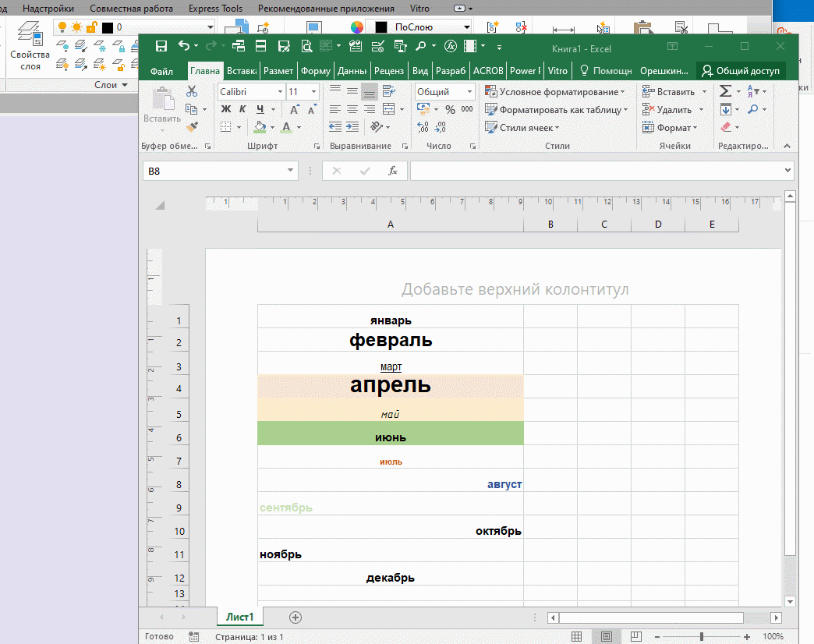Click the zoom slider in status bar
The width and height of the screenshot is (814, 644).
coord(702,636)
